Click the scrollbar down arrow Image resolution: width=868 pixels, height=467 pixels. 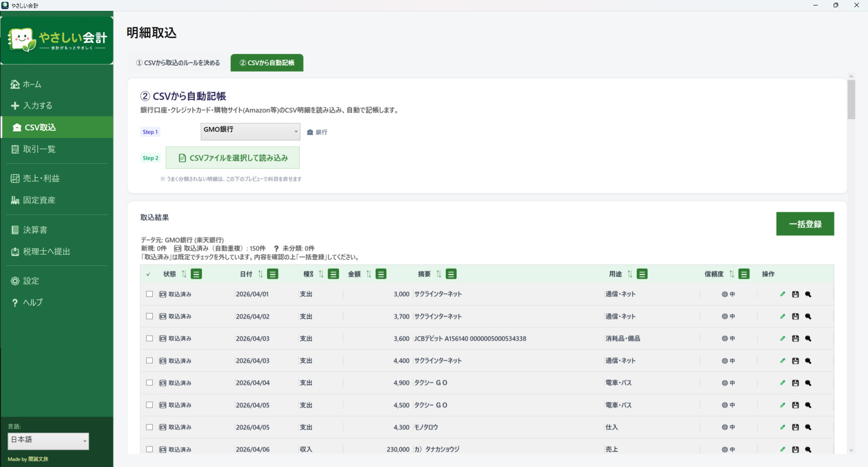pos(851,450)
